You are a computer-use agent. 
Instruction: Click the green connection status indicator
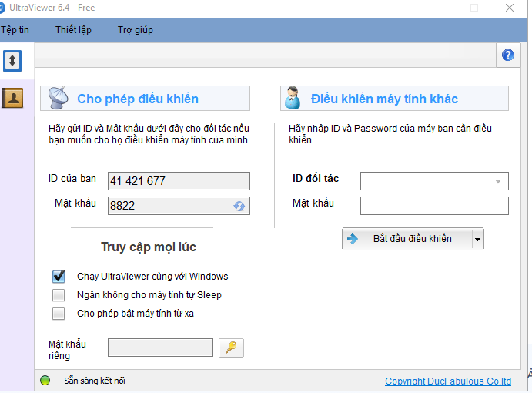click(x=45, y=381)
